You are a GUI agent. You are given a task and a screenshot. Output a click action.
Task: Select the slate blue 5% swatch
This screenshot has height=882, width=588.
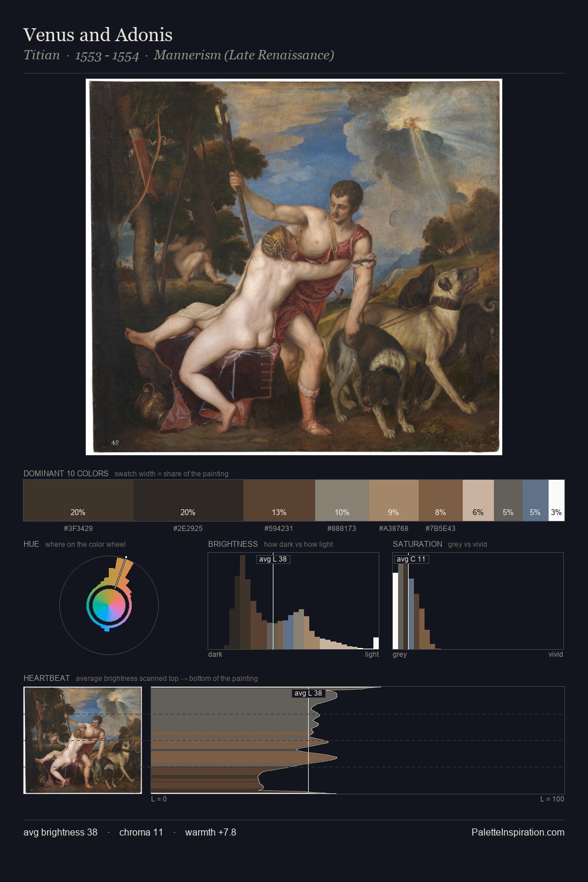tap(536, 500)
